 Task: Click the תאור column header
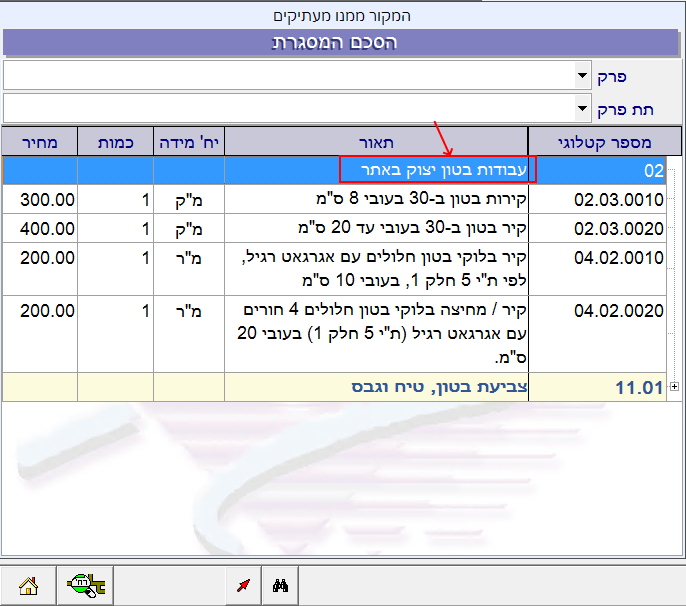(x=376, y=142)
